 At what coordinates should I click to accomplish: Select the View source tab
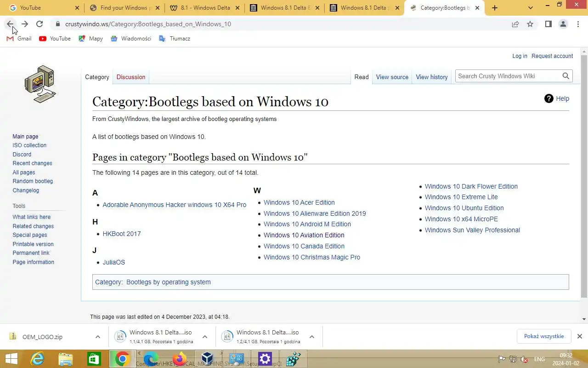[x=392, y=77]
